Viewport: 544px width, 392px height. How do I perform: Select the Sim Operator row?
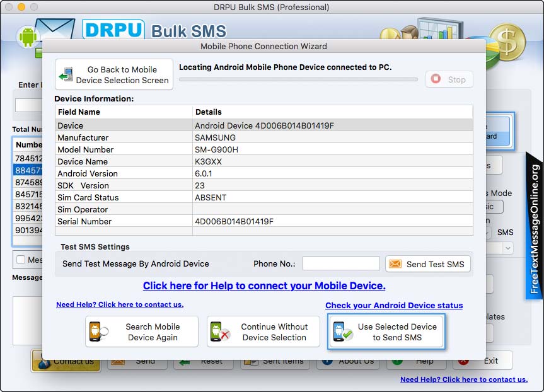tap(263, 209)
